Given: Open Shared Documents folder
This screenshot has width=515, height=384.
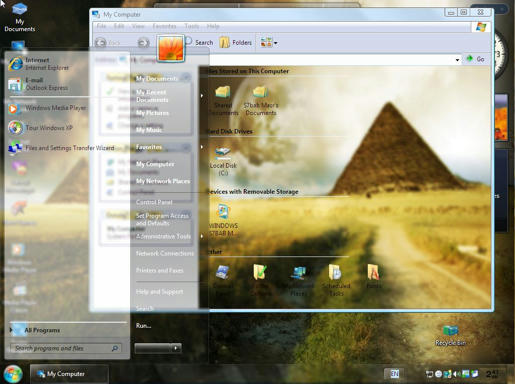Looking at the screenshot, I should 223,101.
